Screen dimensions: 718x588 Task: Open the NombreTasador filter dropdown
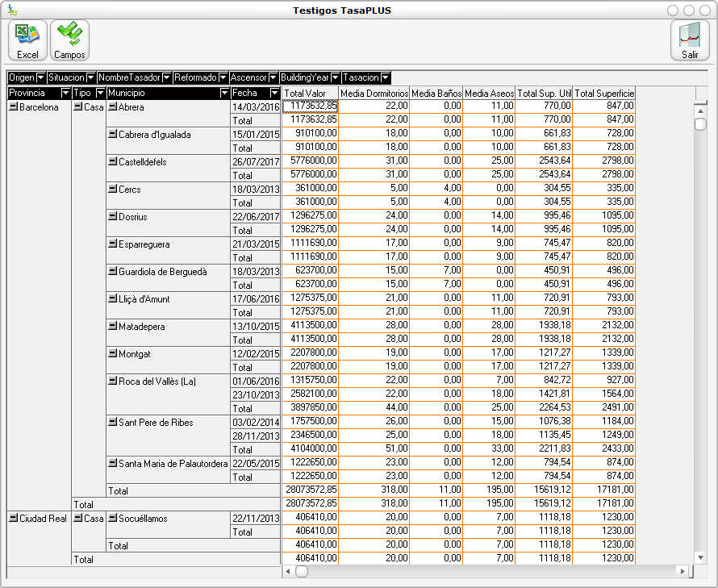pyautogui.click(x=166, y=77)
